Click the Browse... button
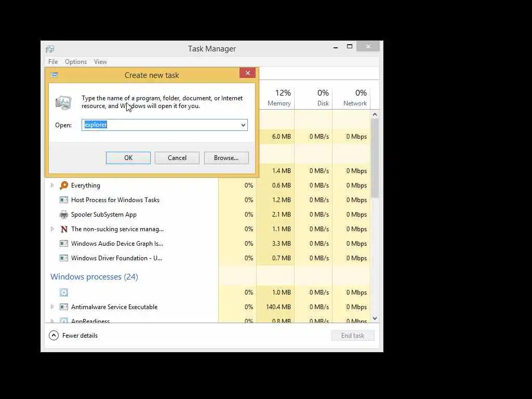The height and width of the screenshot is (399, 532). 227,158
